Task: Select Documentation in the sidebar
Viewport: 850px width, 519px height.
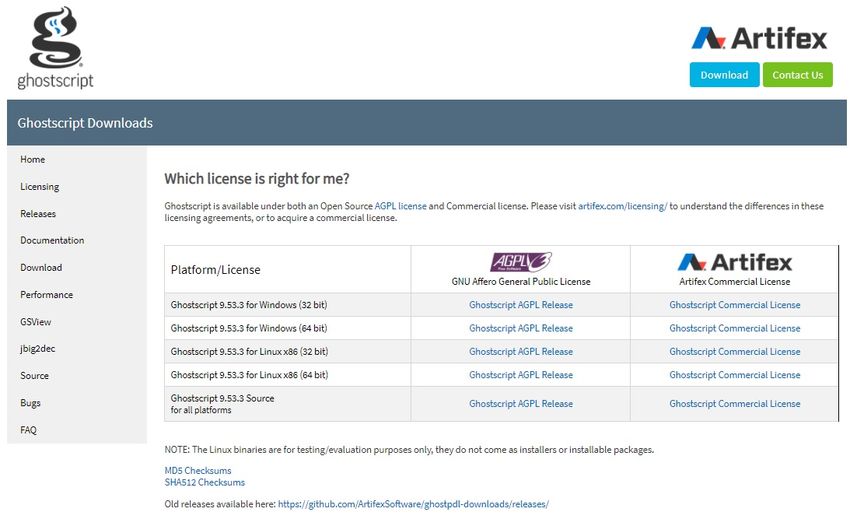Action: coord(52,241)
